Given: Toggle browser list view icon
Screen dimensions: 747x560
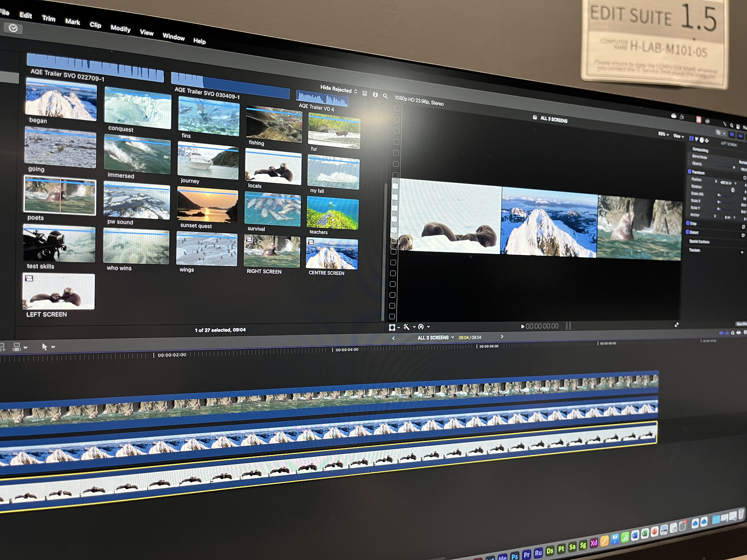Looking at the screenshot, I should tap(365, 94).
